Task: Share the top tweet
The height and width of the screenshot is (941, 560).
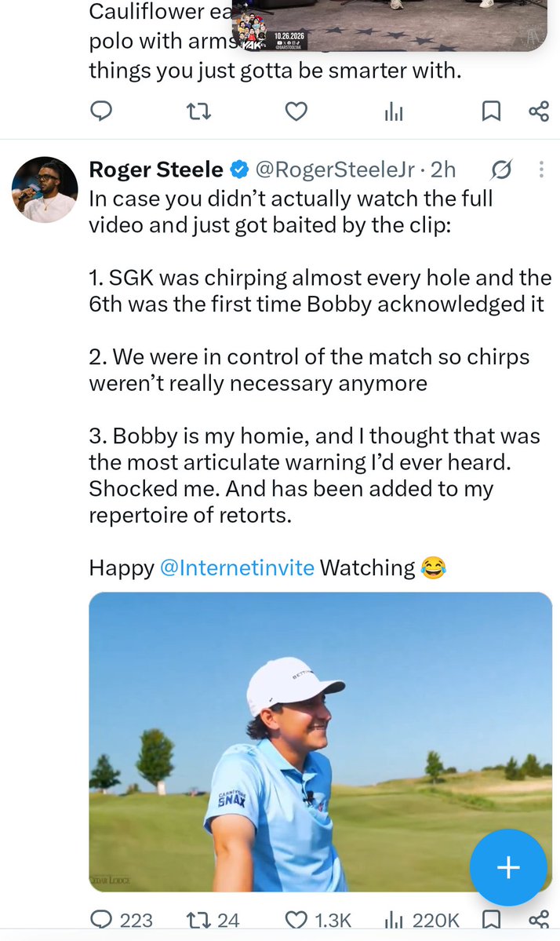Action: pyautogui.click(x=538, y=111)
